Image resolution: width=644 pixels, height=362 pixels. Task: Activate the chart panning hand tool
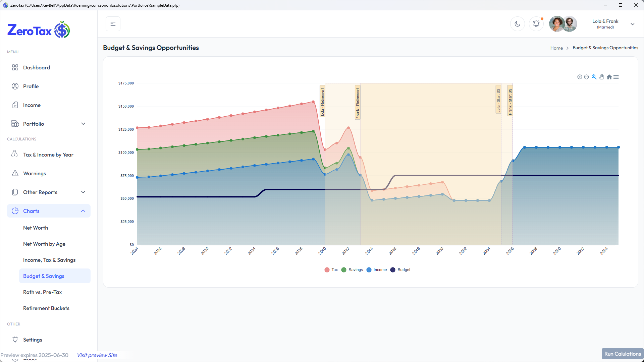601,77
